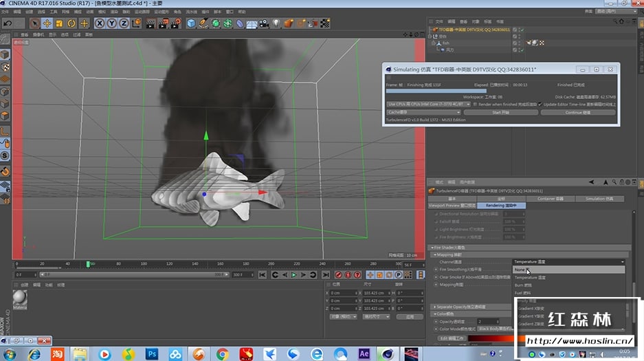Viewport: 644px width, 361px height.
Task: Enable Render when finished checkbox
Action: tap(475, 105)
